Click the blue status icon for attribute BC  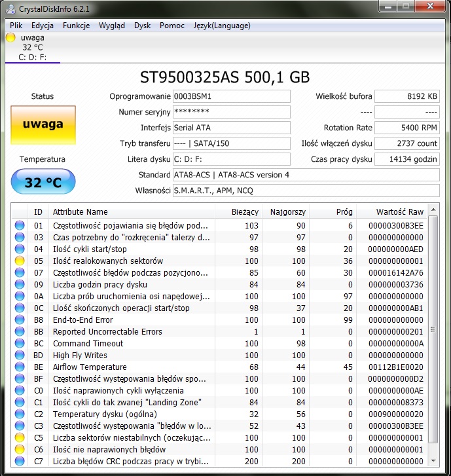pyautogui.click(x=20, y=343)
